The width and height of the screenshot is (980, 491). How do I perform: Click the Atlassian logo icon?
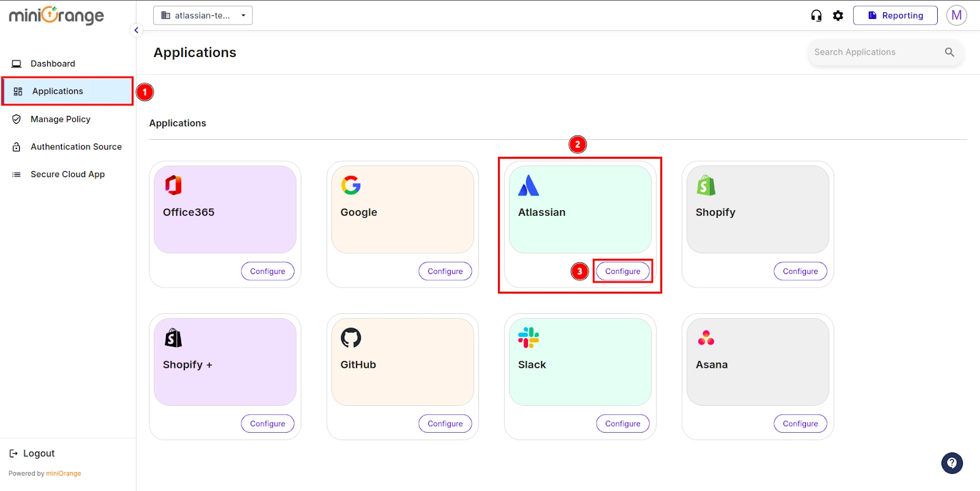(529, 185)
